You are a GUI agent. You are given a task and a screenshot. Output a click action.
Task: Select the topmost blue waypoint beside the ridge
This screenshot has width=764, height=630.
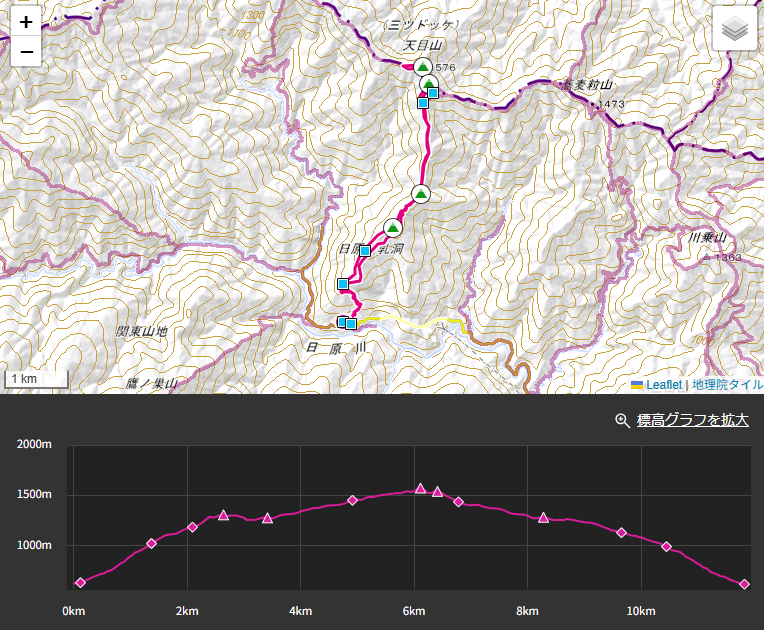click(x=433, y=93)
